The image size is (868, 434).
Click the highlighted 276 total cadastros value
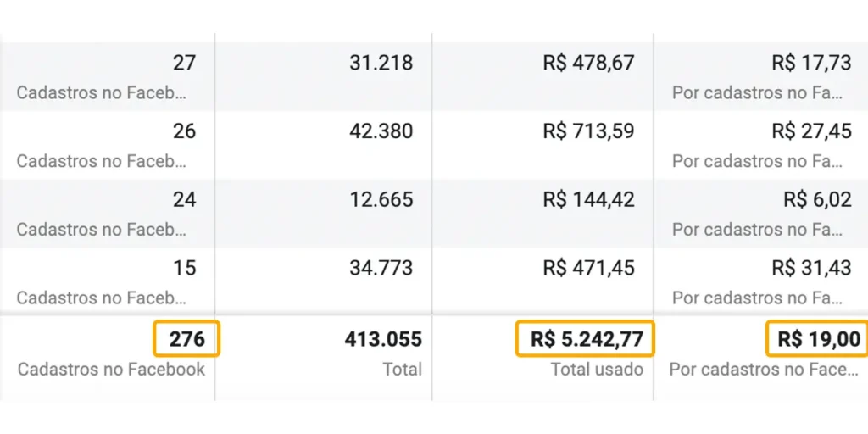point(186,339)
